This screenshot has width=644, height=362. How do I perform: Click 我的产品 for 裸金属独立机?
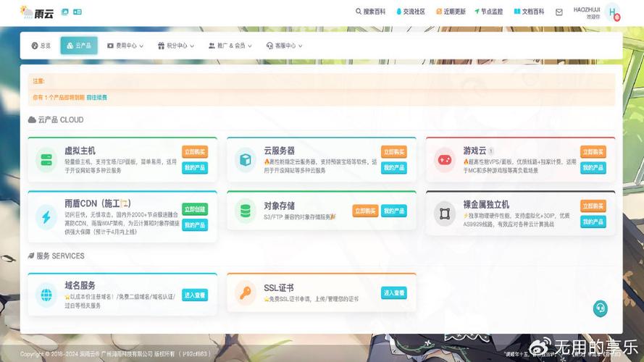[x=593, y=222]
